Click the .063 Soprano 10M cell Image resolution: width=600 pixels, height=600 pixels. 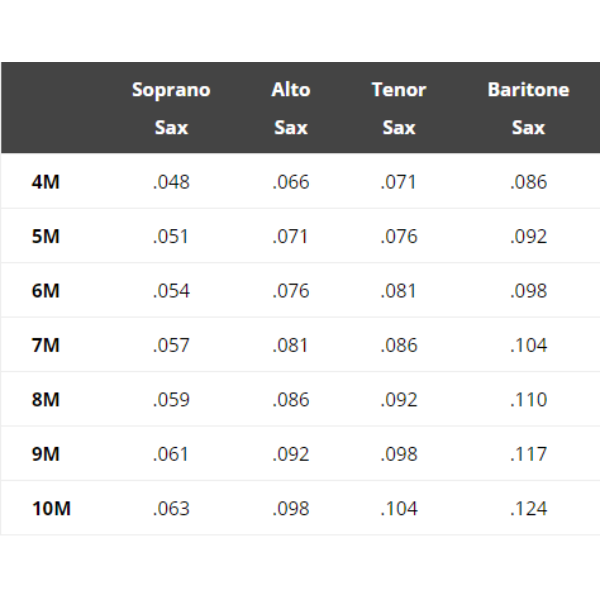(171, 508)
